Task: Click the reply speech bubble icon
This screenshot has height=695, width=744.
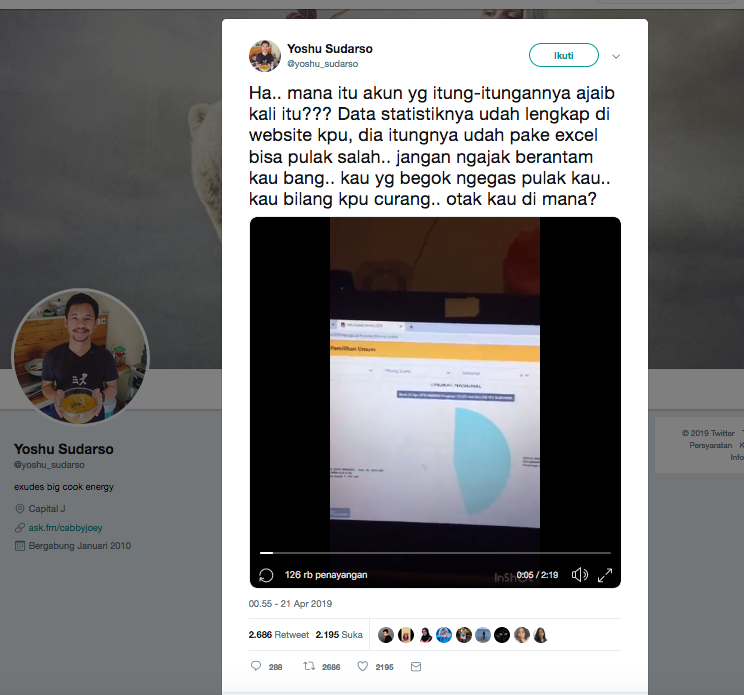Action: point(256,666)
